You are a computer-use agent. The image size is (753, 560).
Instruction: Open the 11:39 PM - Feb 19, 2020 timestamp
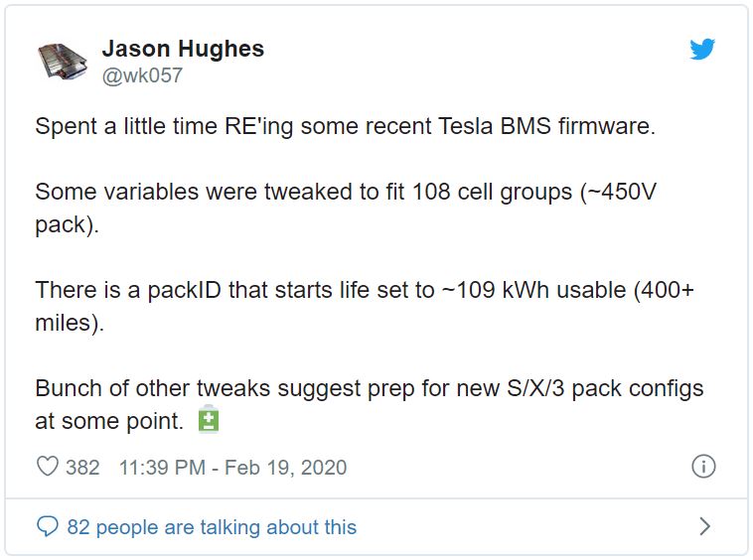coord(232,468)
